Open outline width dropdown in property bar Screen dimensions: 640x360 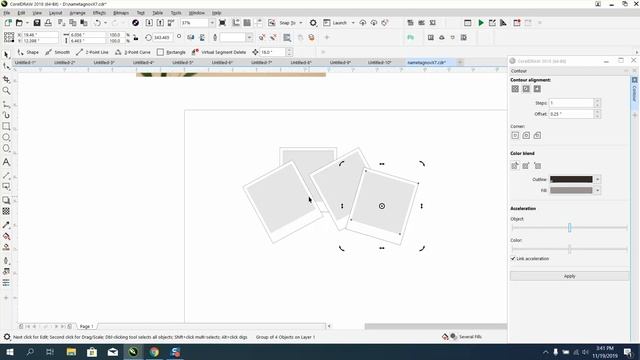(249, 38)
